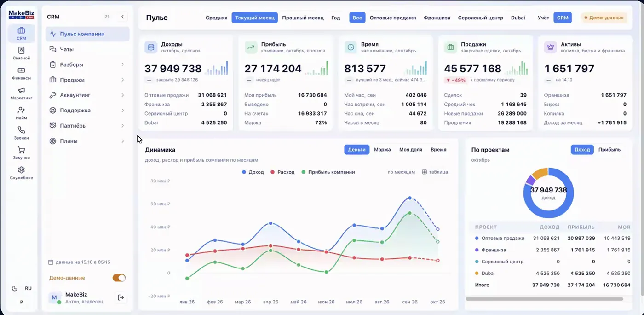644x315 pixels.
Task: Click the Партнёры handshake icon
Action: pyautogui.click(x=53, y=125)
